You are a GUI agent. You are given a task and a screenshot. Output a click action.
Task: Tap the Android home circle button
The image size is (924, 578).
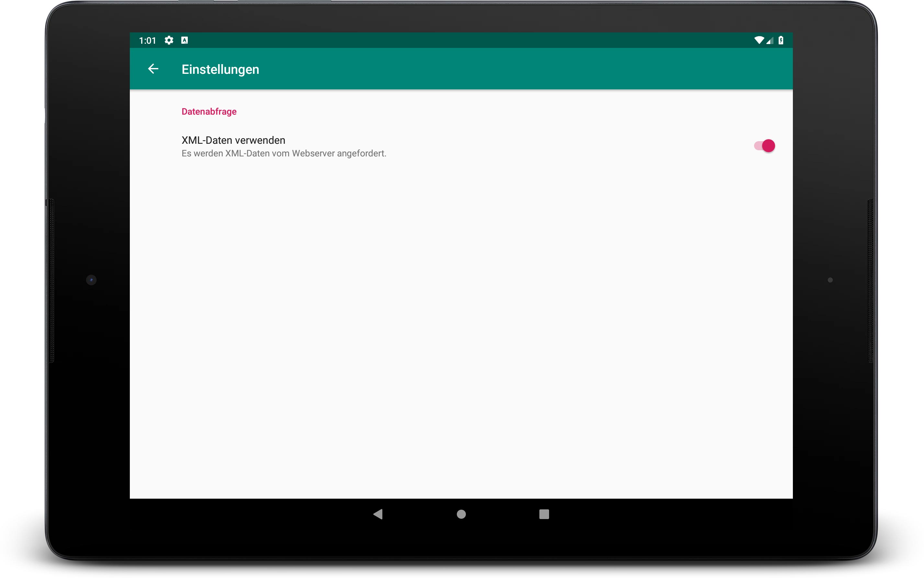point(461,514)
